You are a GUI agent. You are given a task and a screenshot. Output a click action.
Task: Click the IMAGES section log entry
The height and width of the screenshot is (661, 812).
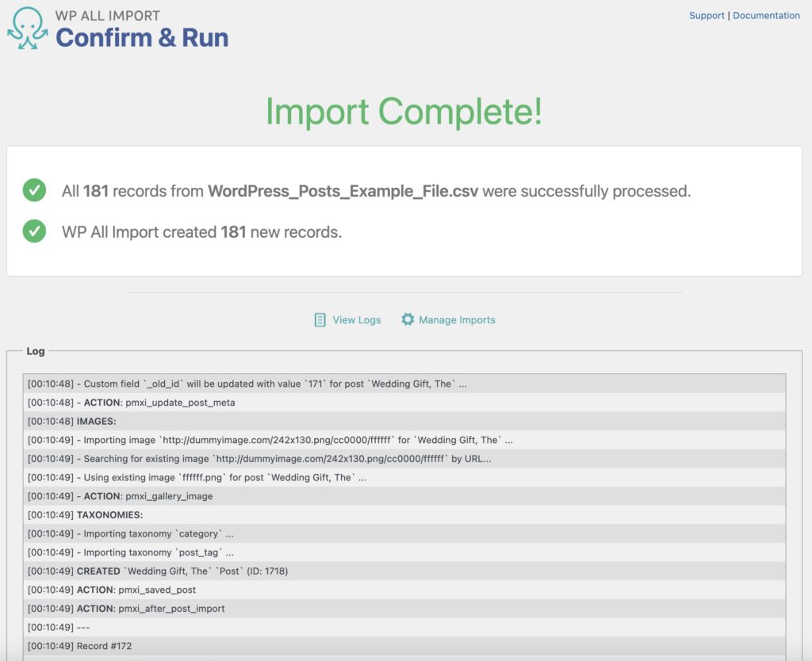tap(95, 421)
